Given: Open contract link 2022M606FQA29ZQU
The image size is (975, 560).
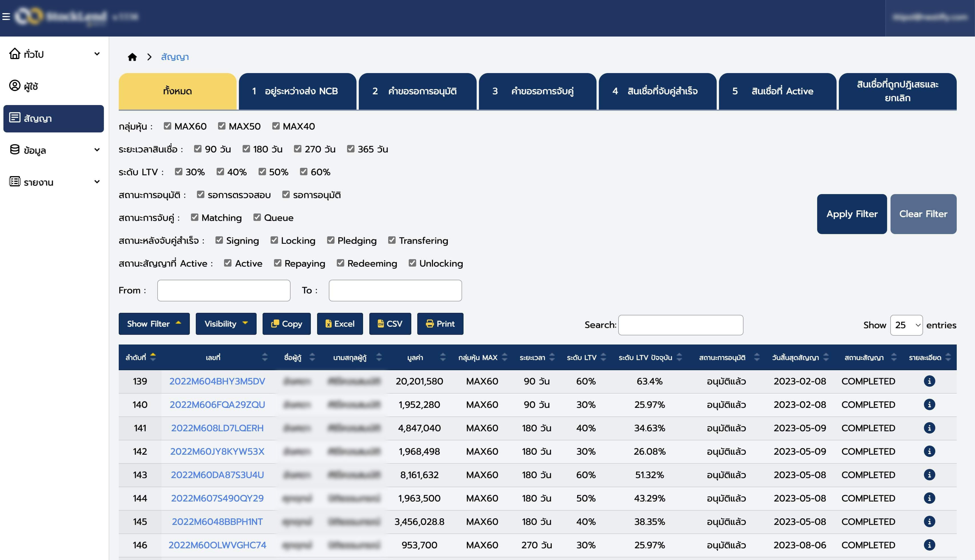Looking at the screenshot, I should pos(217,405).
